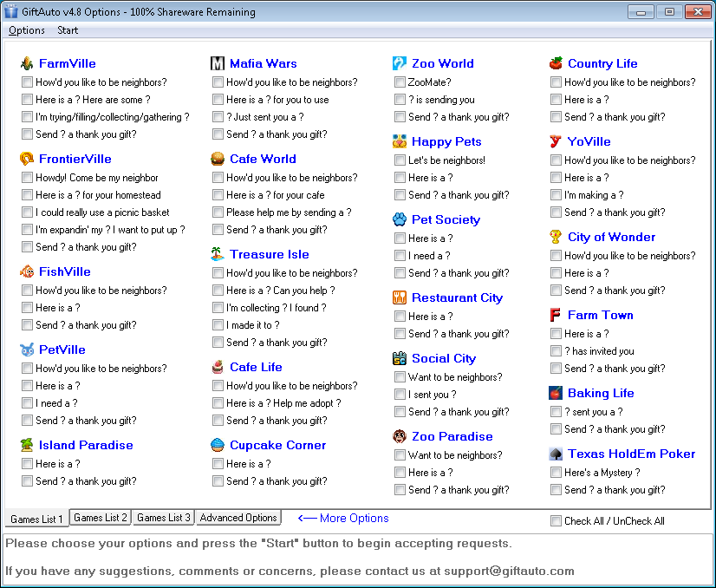716x588 pixels.
Task: Click the Cafe Life cake icon
Action: 218,367
